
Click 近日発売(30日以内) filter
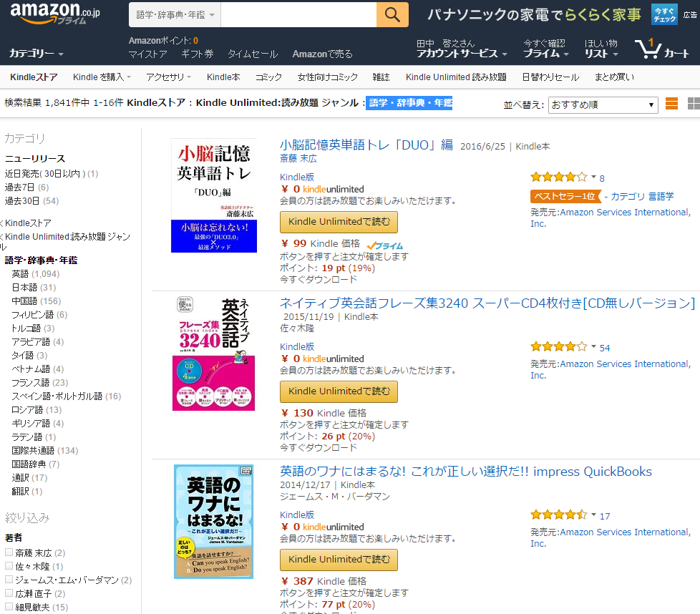tap(52, 174)
